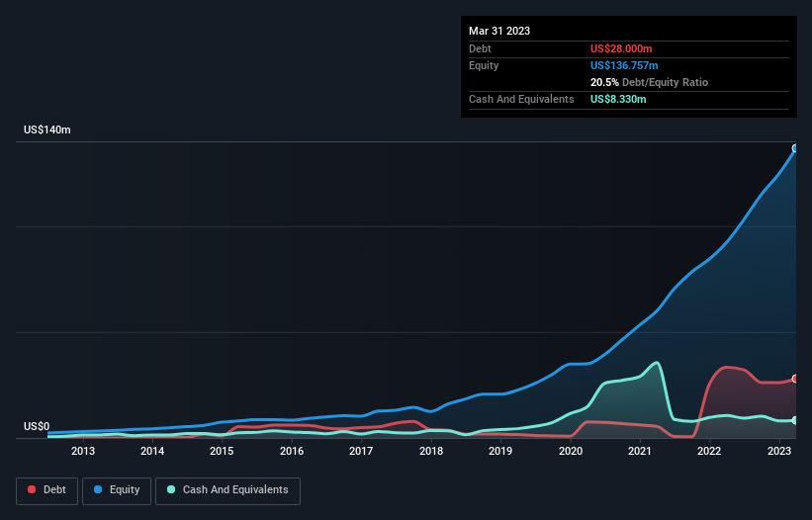Toggle the Debt legend button
The width and height of the screenshot is (812, 520).
tap(46, 490)
